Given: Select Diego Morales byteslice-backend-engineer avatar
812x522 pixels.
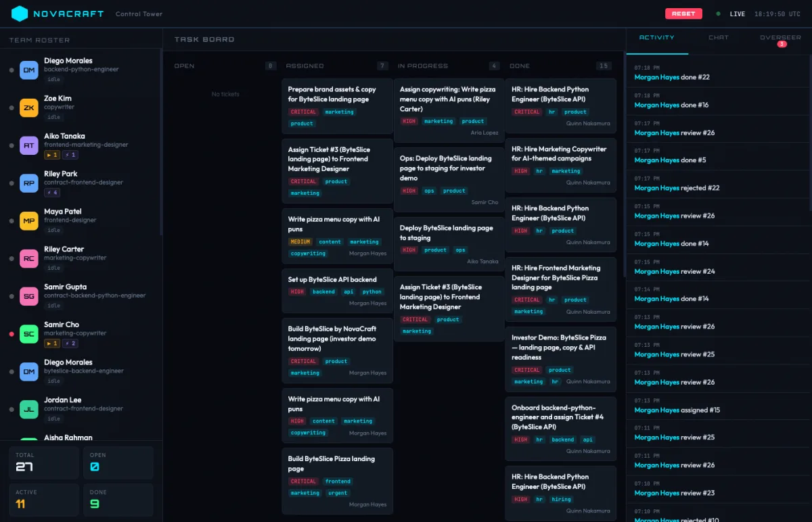Looking at the screenshot, I should click(x=29, y=372).
